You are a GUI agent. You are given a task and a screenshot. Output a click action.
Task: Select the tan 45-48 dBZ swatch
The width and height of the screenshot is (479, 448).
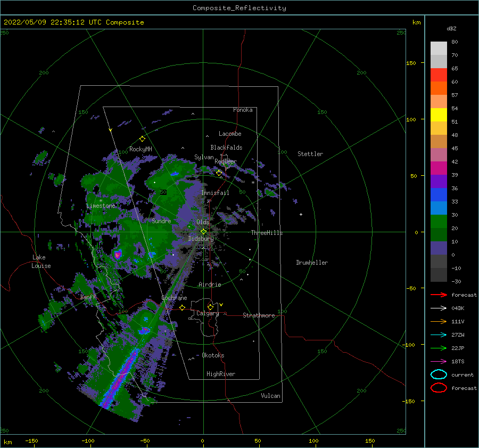tap(439, 141)
